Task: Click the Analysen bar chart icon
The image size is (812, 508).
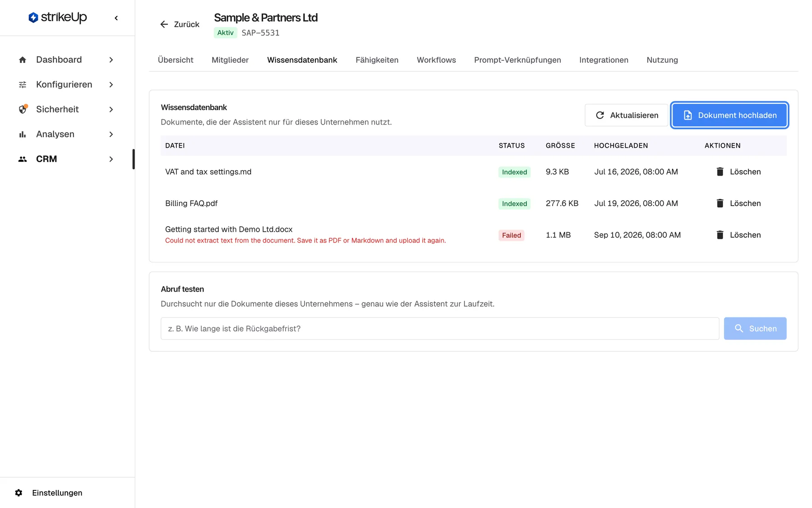Action: click(23, 134)
